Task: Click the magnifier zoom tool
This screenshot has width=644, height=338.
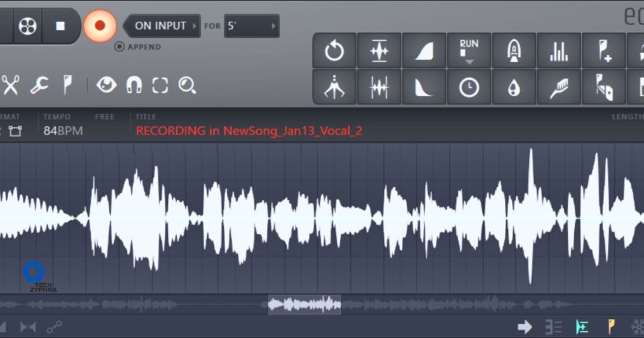Action: tap(187, 85)
